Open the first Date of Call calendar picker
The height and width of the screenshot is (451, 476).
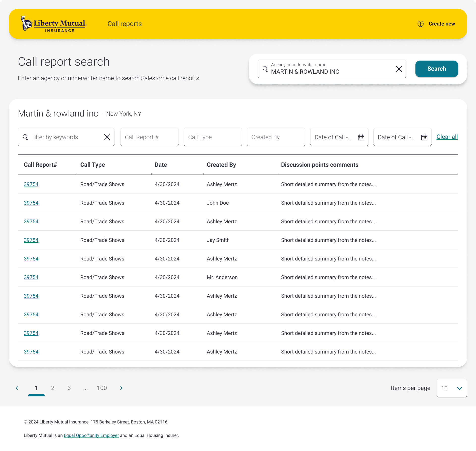(x=361, y=137)
